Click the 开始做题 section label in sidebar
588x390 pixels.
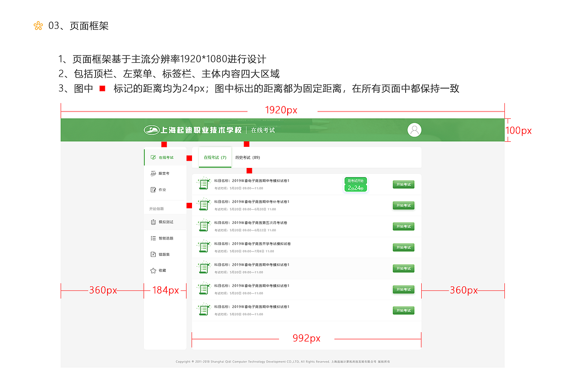[156, 209]
